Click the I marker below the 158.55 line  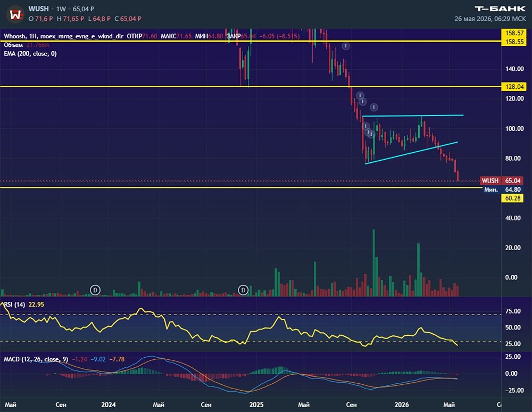(x=346, y=46)
